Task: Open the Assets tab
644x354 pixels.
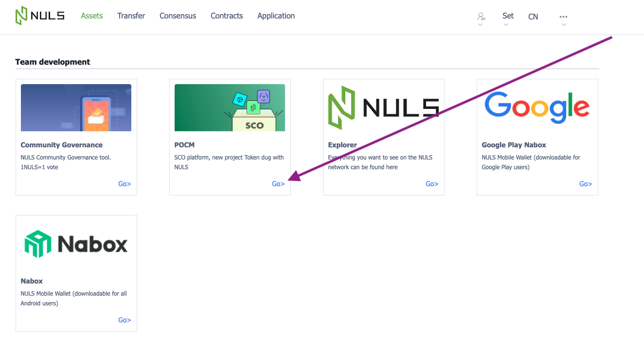Action: coord(92,16)
